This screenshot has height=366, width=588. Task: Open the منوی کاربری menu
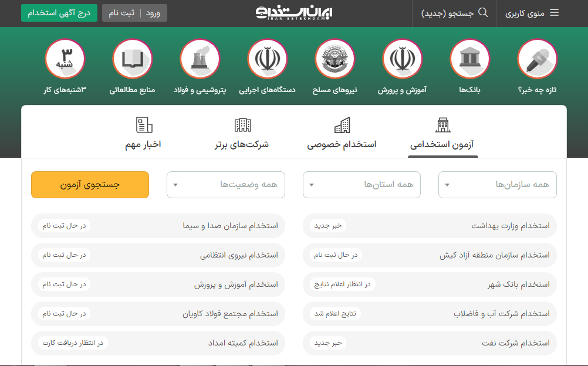pyautogui.click(x=532, y=13)
